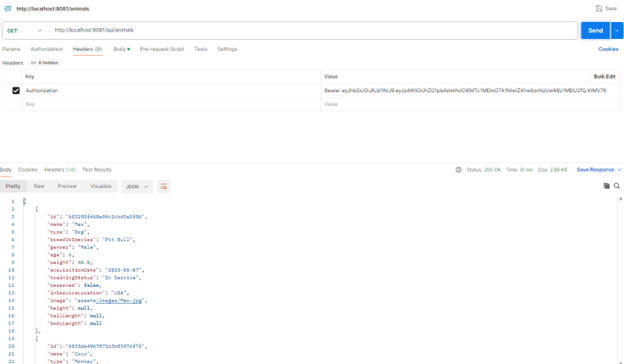Switch to the Params tab
Image resolution: width=624 pixels, height=364 pixels.
click(11, 49)
